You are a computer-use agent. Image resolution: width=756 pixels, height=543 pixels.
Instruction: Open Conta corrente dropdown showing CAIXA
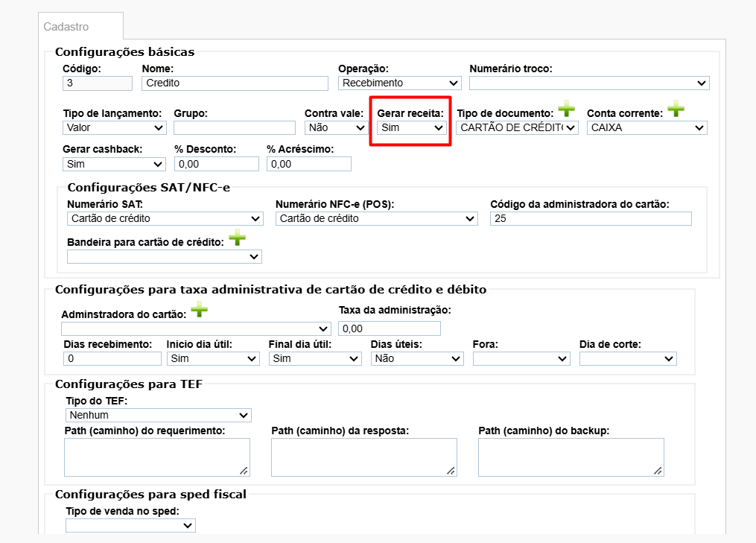tap(647, 128)
